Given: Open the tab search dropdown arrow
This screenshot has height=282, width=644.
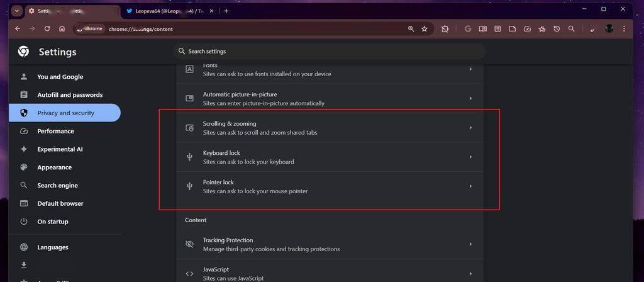Looking at the screenshot, I should pos(17,11).
